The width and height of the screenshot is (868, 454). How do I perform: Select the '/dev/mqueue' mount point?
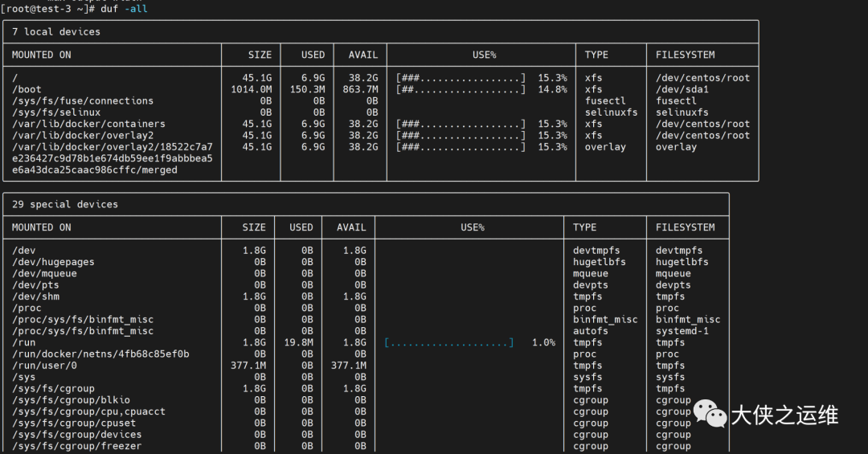pos(44,273)
